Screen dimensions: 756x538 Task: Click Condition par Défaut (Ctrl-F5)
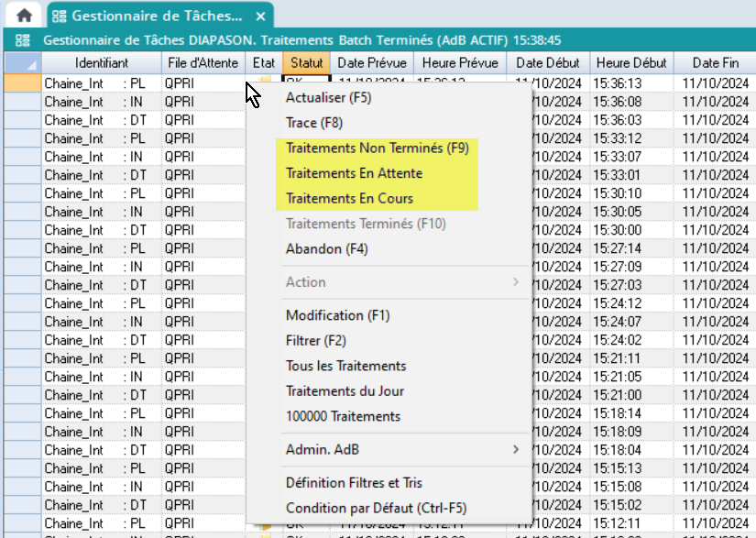pyautogui.click(x=376, y=508)
